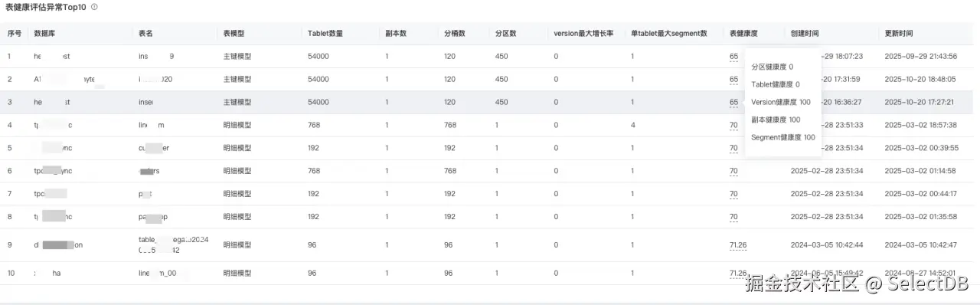
Task: Click the 分桶数 column header
Action: click(x=455, y=34)
